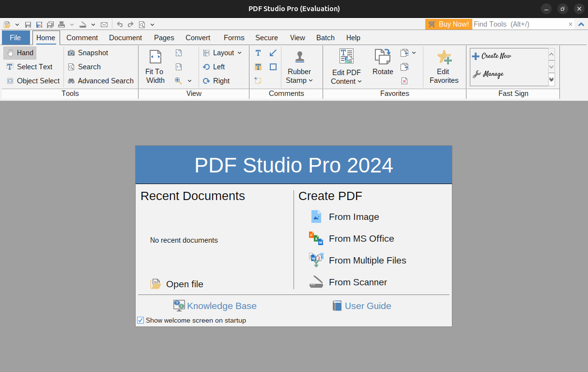Click the Open file folder icon in quick toolbar
This screenshot has height=372, width=588.
tap(7, 24)
